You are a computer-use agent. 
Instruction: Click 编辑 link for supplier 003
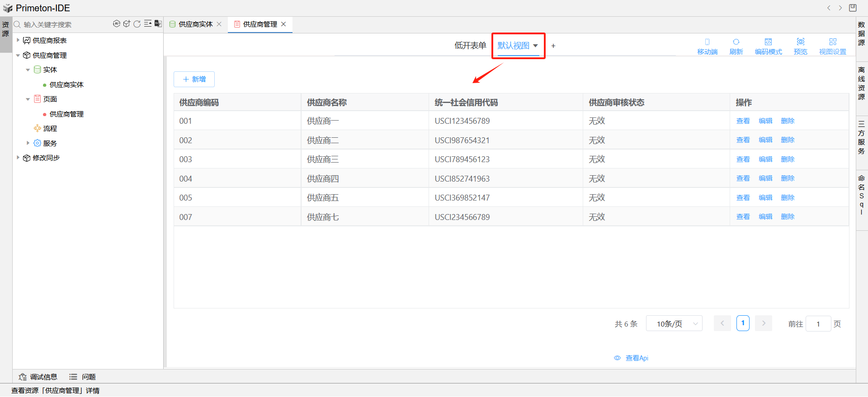[765, 159]
